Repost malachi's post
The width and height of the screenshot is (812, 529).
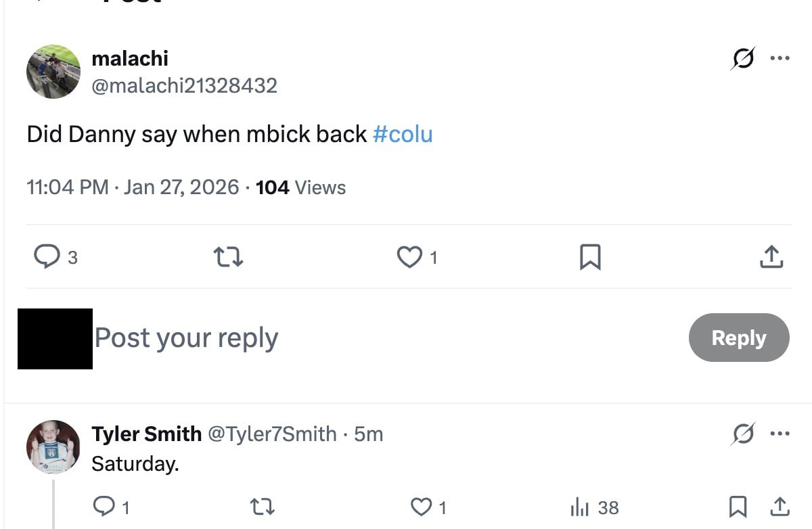(228, 257)
